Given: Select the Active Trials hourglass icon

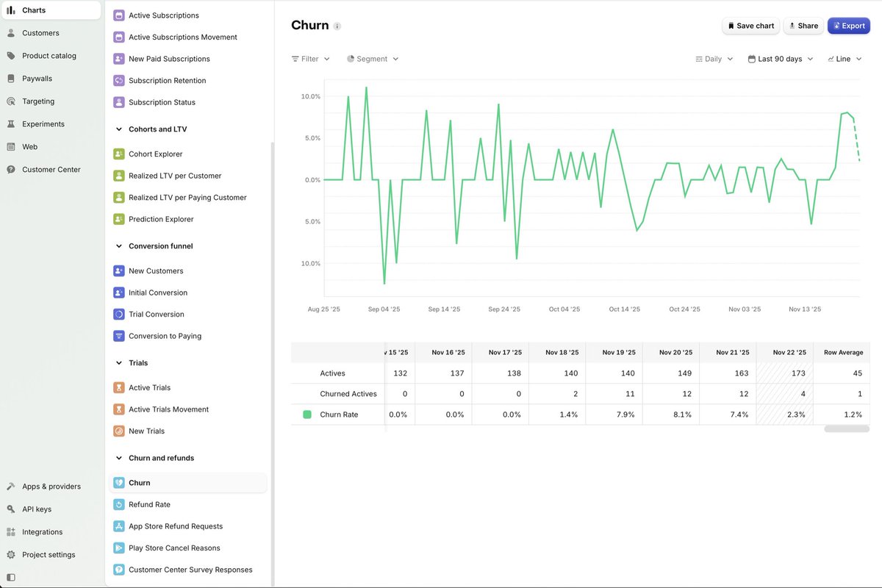Looking at the screenshot, I should pyautogui.click(x=119, y=387).
